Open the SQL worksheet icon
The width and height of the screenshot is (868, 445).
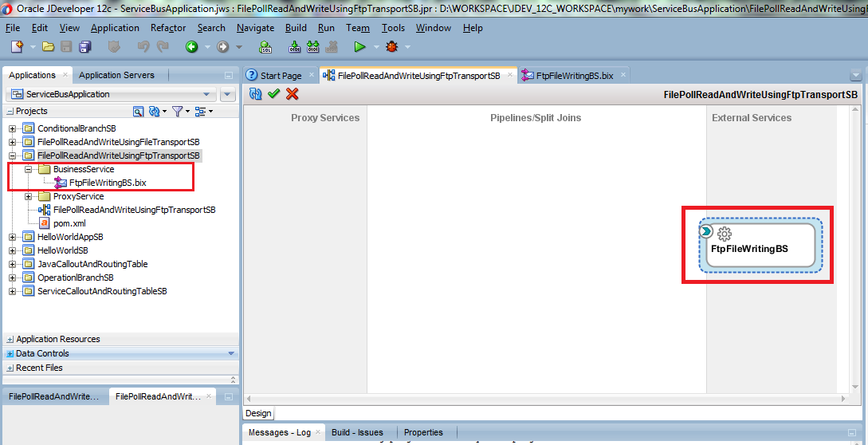pos(265,47)
